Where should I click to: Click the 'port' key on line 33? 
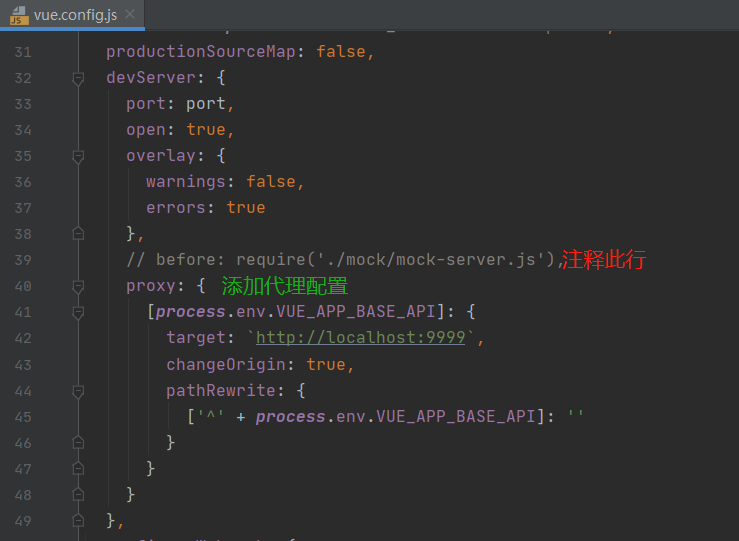[146, 104]
